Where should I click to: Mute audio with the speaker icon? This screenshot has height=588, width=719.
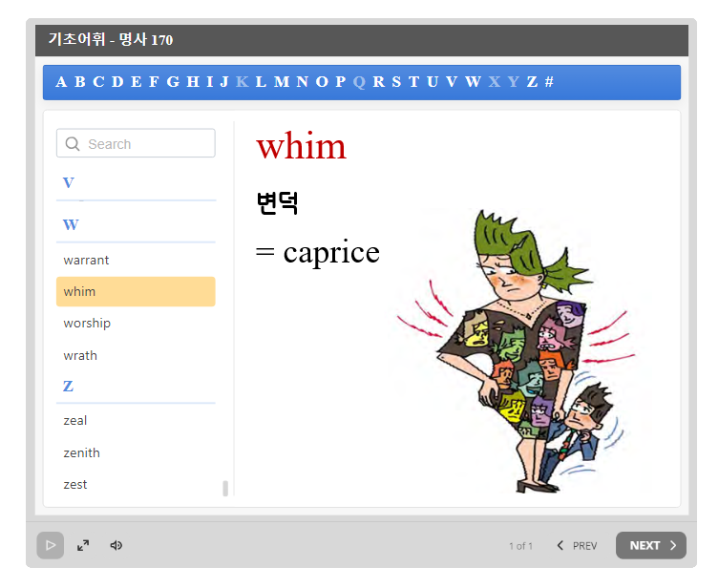click(x=116, y=545)
